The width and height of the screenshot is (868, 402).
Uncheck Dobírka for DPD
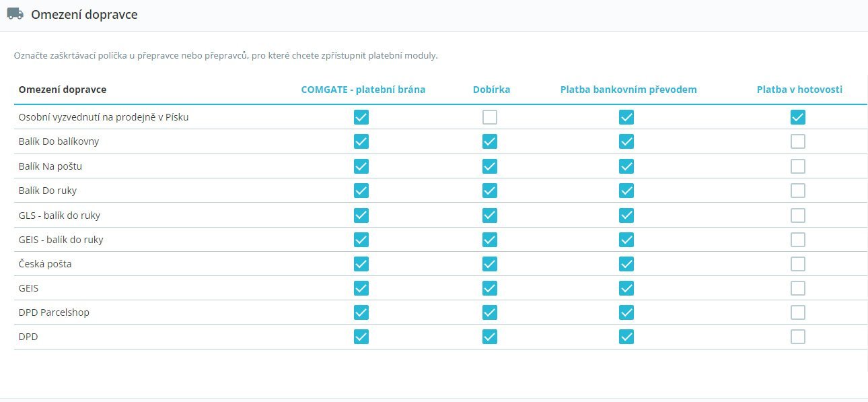click(x=490, y=337)
